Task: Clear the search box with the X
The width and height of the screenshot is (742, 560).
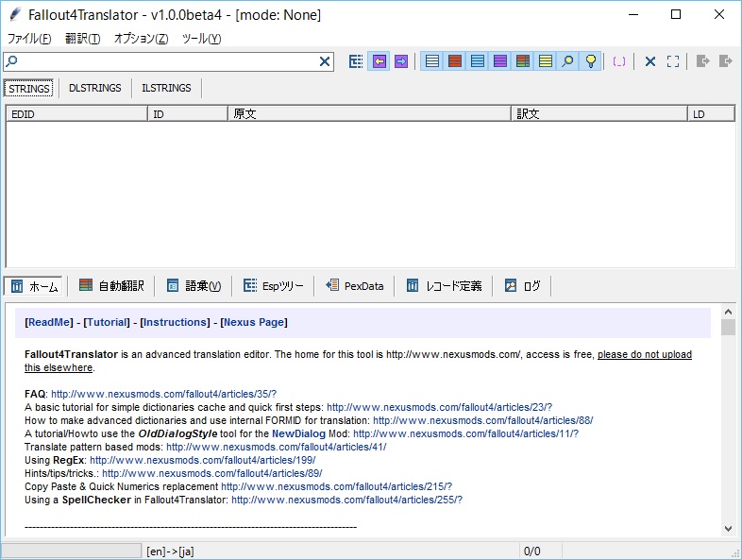Action: (x=325, y=61)
